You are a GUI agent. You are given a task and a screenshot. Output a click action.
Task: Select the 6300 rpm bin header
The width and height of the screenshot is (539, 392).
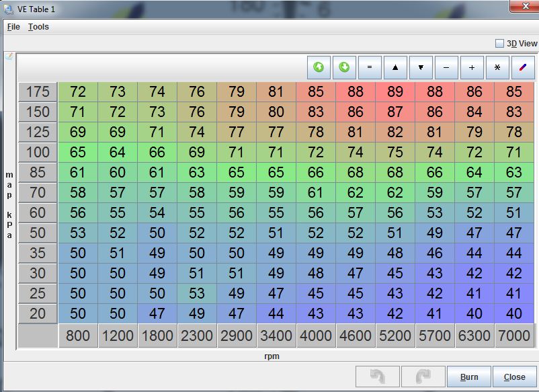(474, 336)
